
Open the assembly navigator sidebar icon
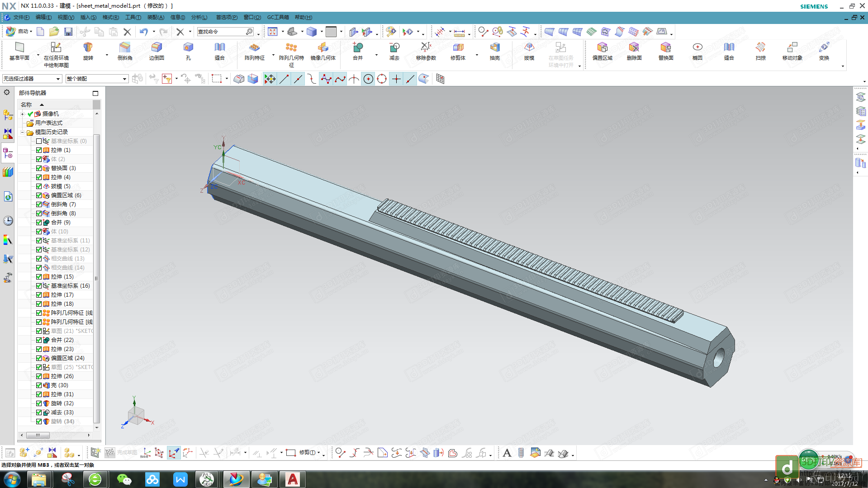click(8, 115)
